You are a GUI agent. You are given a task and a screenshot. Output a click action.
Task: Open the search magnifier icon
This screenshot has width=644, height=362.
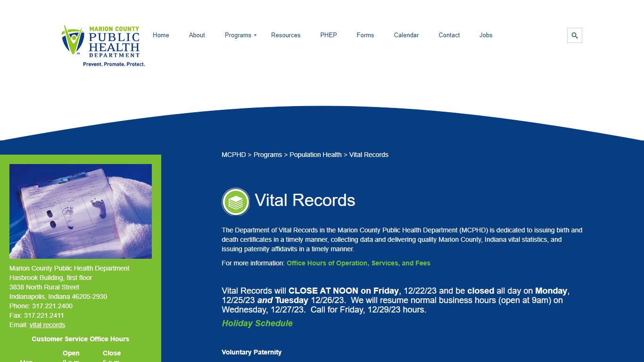[574, 35]
